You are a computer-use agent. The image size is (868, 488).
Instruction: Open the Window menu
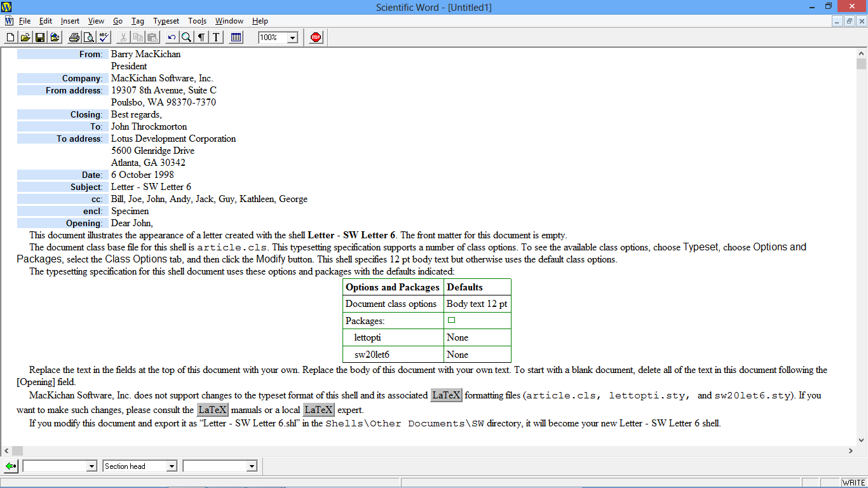(x=229, y=21)
